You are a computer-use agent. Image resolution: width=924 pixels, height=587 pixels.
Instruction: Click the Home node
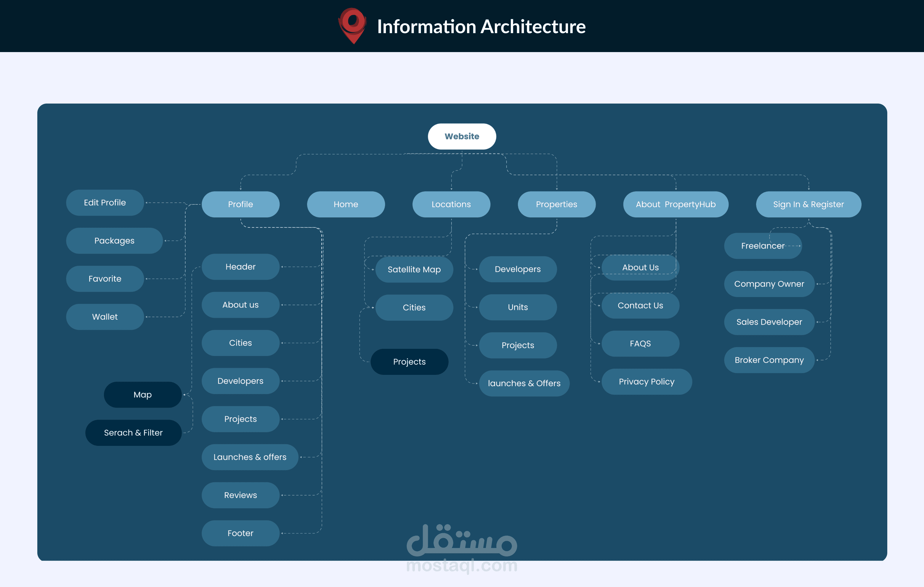point(346,204)
